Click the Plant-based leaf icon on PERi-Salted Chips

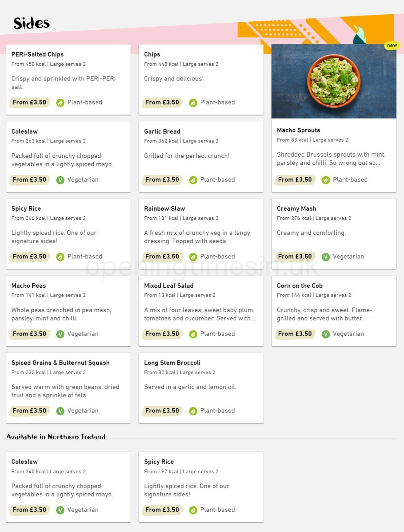point(60,102)
